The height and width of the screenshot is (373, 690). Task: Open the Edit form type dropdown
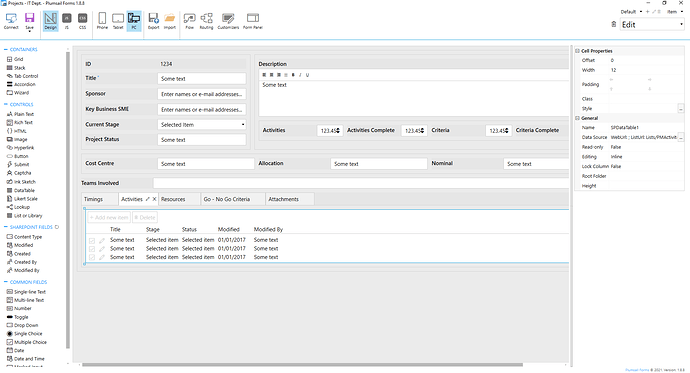click(x=652, y=25)
